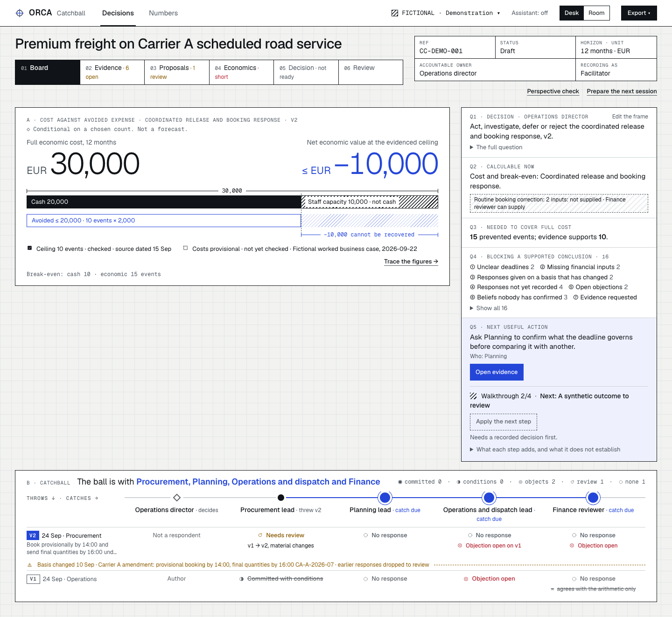Click the Objection open on v1 icon

pos(460,546)
